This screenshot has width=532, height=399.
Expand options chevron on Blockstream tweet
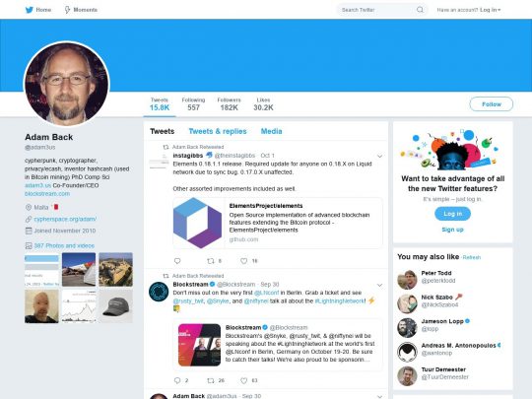click(x=379, y=285)
